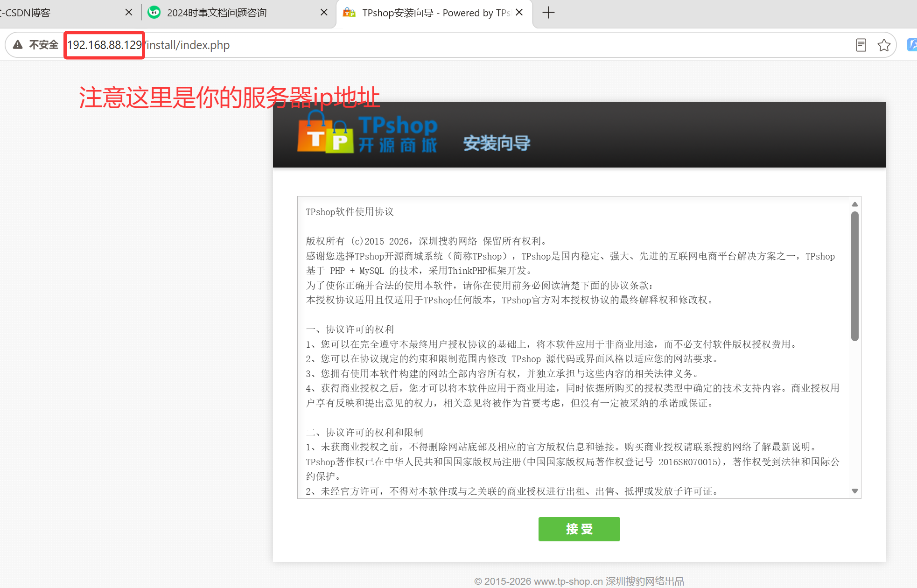This screenshot has width=917, height=588.
Task: Click the 版权所有 (c)2015-2026 copyright line
Action: coord(426,241)
